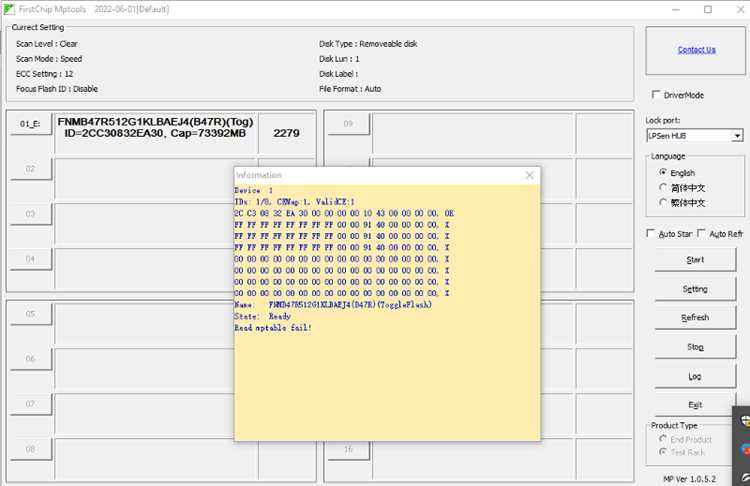Click port button 05
Viewport: 750px width, 486px height.
tap(31, 314)
